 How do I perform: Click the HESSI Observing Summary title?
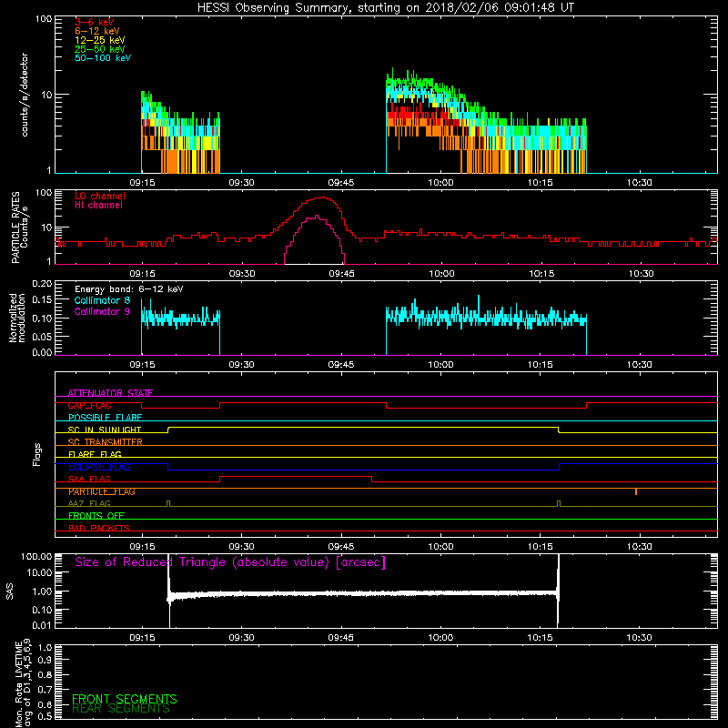click(x=386, y=8)
